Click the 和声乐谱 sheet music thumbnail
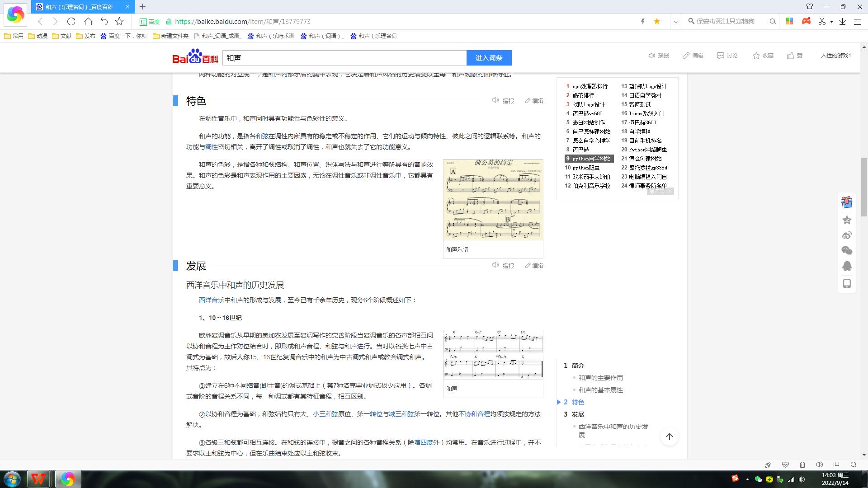 click(493, 200)
